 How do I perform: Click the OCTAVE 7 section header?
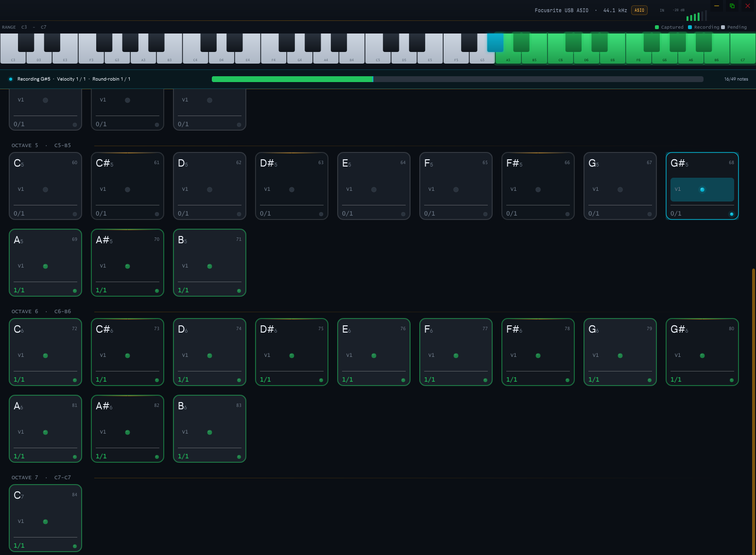click(41, 477)
